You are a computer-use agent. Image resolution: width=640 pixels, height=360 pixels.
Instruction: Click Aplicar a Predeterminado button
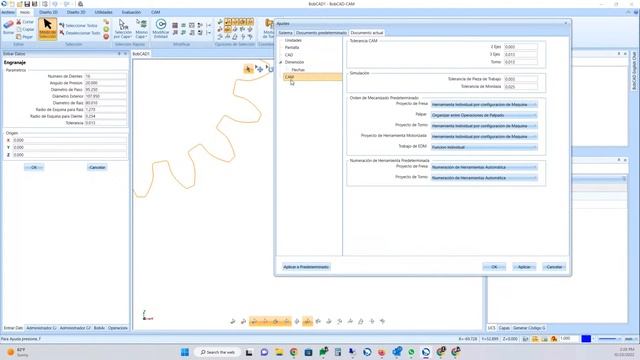tap(306, 267)
